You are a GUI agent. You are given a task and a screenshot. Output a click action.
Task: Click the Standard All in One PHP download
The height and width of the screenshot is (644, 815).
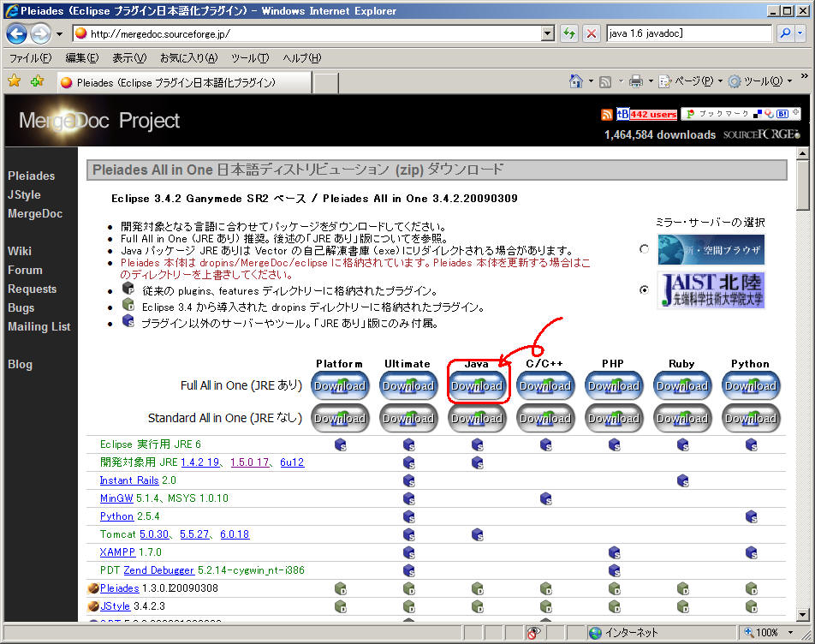(614, 419)
